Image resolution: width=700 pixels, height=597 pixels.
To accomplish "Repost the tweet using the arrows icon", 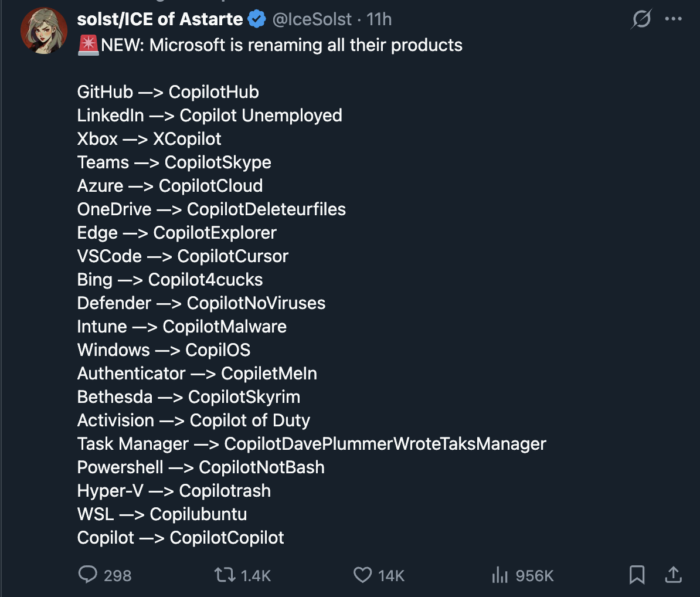I will [x=225, y=575].
